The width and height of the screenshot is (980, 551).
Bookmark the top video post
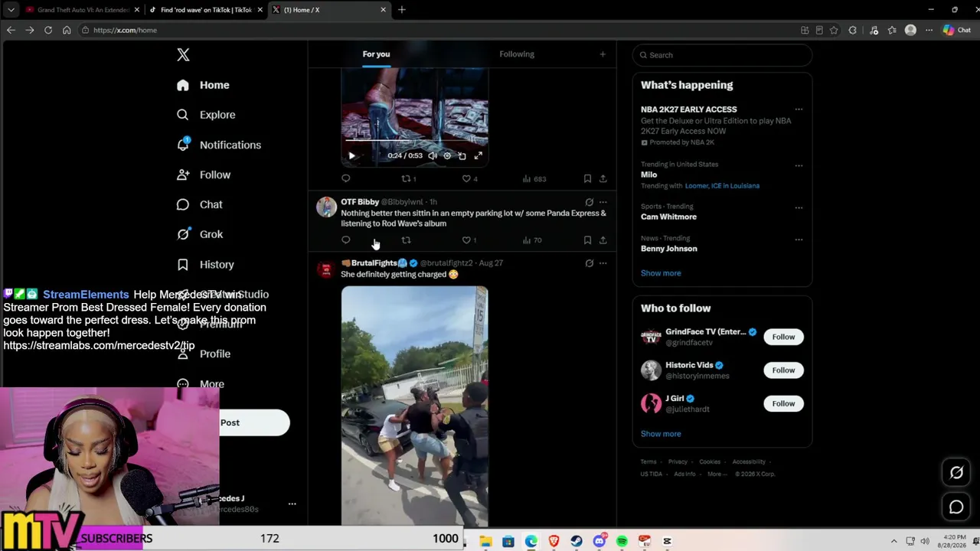(587, 178)
